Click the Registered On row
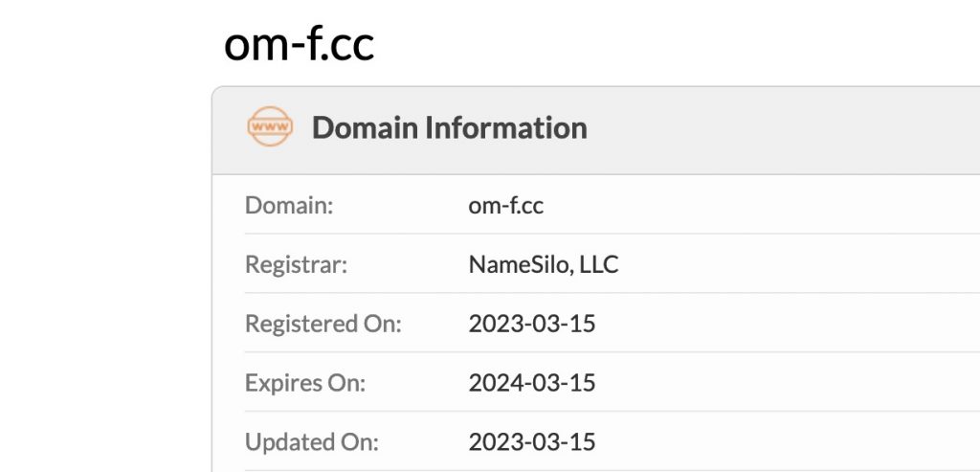The width and height of the screenshot is (980, 472). coord(612,324)
